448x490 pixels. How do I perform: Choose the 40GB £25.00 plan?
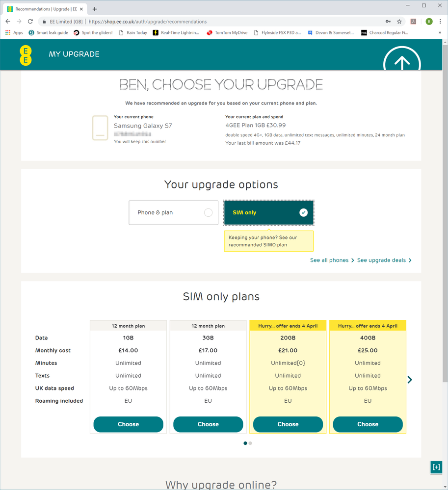368,424
